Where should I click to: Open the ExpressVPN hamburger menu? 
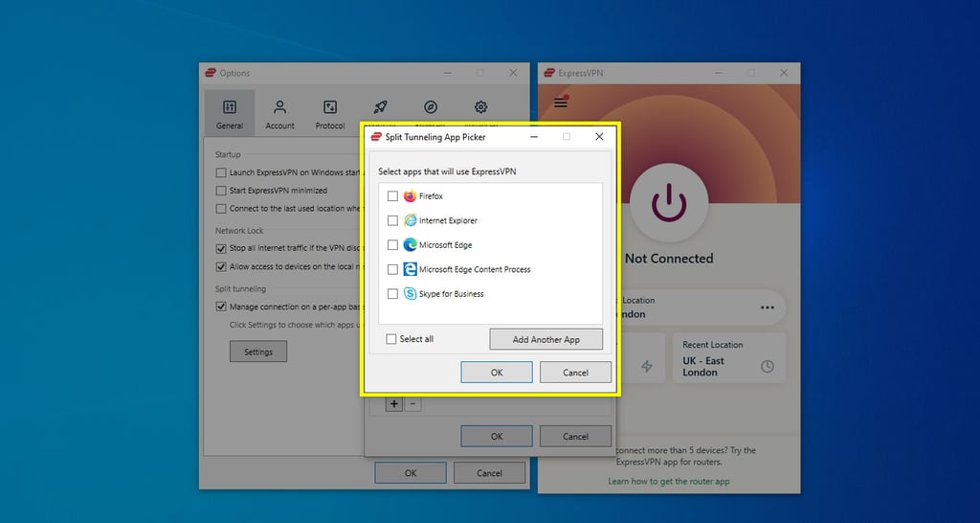click(561, 102)
